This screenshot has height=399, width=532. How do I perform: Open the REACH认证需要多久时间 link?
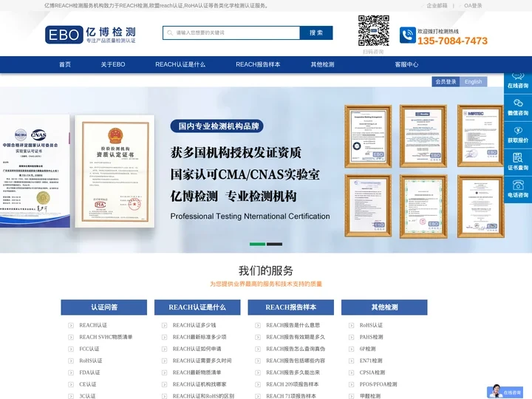point(202,361)
